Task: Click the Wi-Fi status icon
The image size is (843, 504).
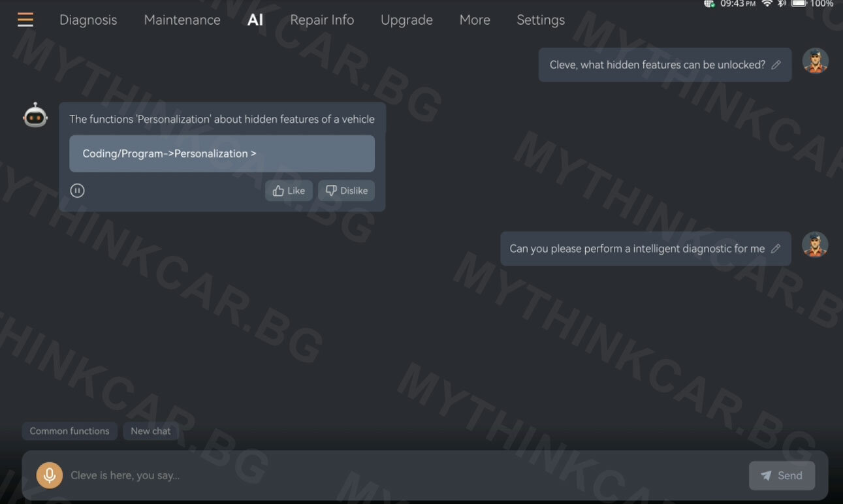Action: [767, 4]
